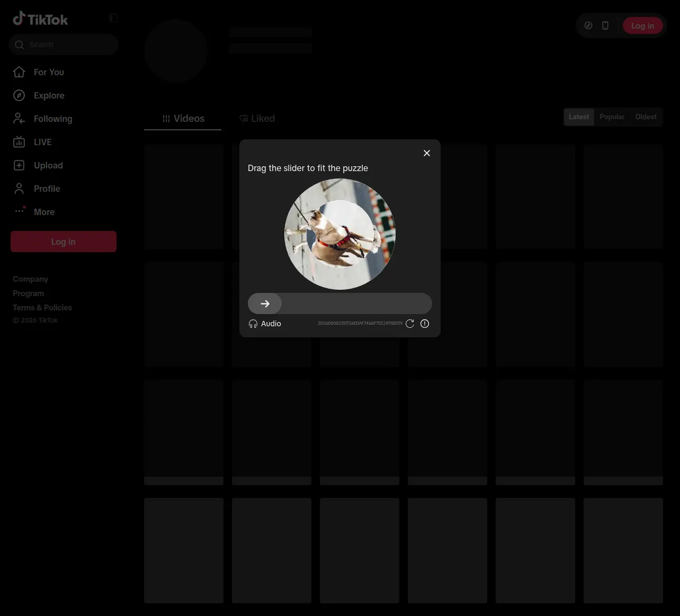This screenshot has width=680, height=616.
Task: Click "Drag the slider to fit the puzzle" text
Action: point(308,168)
